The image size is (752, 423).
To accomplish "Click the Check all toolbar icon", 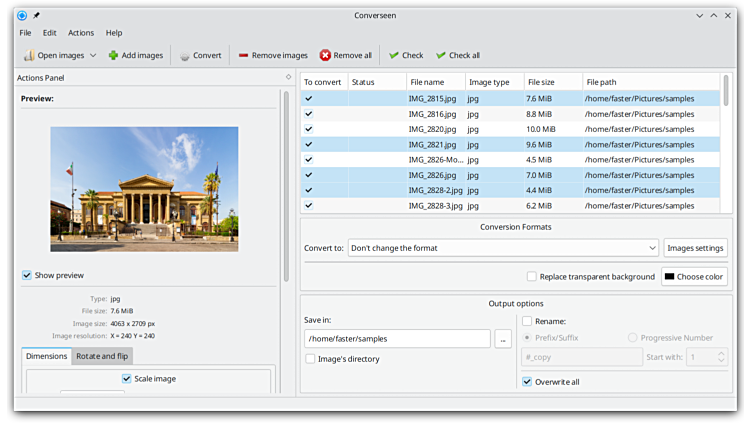I will coord(441,56).
